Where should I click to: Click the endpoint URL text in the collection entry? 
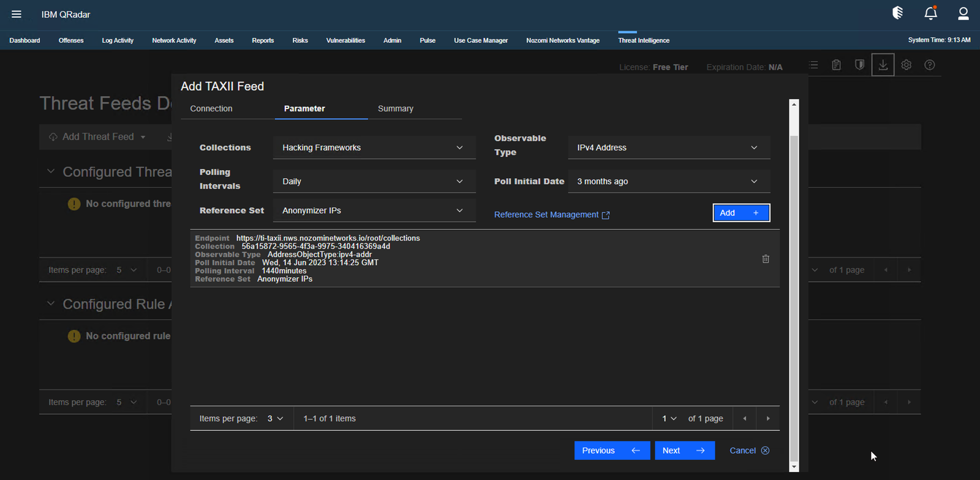(328, 238)
